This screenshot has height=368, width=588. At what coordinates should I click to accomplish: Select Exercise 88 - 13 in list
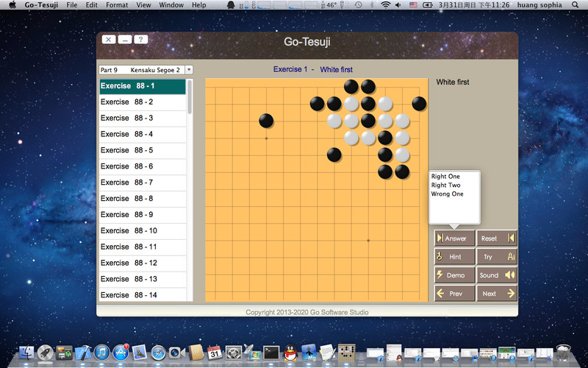pyautogui.click(x=143, y=279)
